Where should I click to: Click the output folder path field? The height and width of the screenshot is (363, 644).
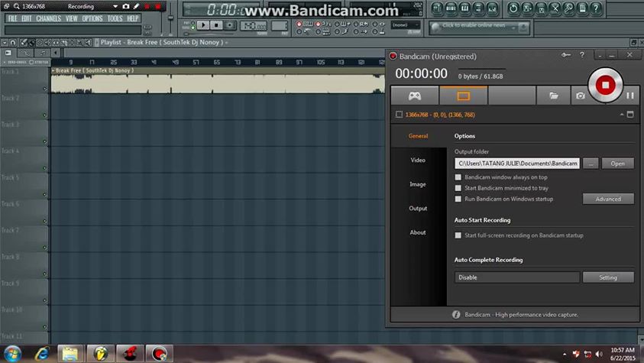click(x=517, y=164)
